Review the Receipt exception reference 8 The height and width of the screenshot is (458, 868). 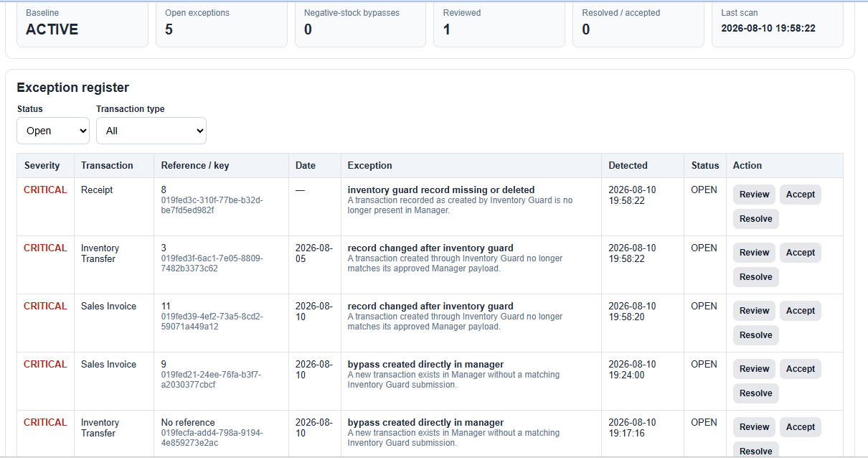point(754,195)
